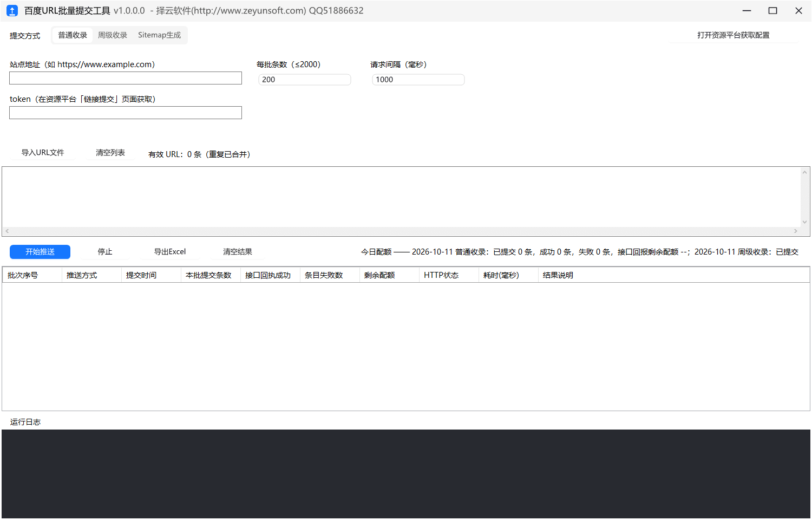The image size is (812, 520).
Task: Click the 接口回执成功 column header
Action: pyautogui.click(x=271, y=275)
